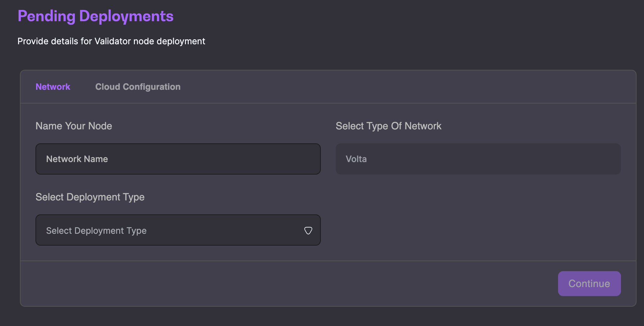Screen dimensions: 644x326
Task: Click the Pending Deployments heading
Action: pos(95,16)
